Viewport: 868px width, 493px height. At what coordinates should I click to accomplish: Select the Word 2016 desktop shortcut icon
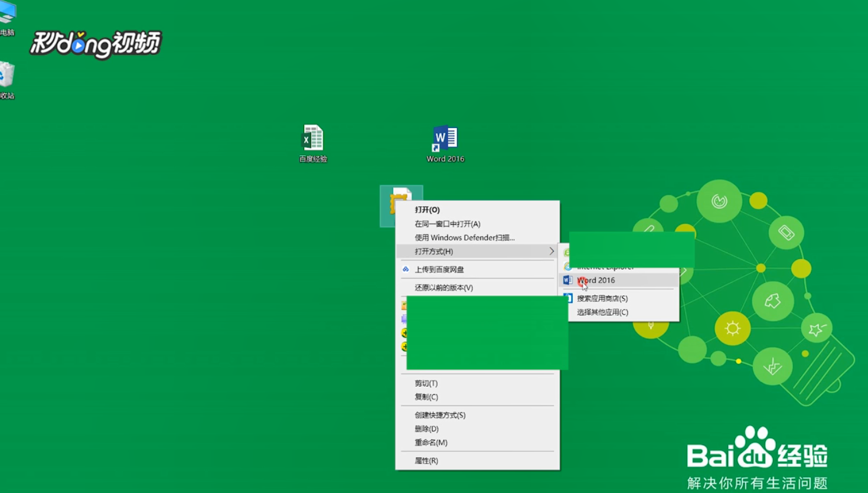[445, 138]
